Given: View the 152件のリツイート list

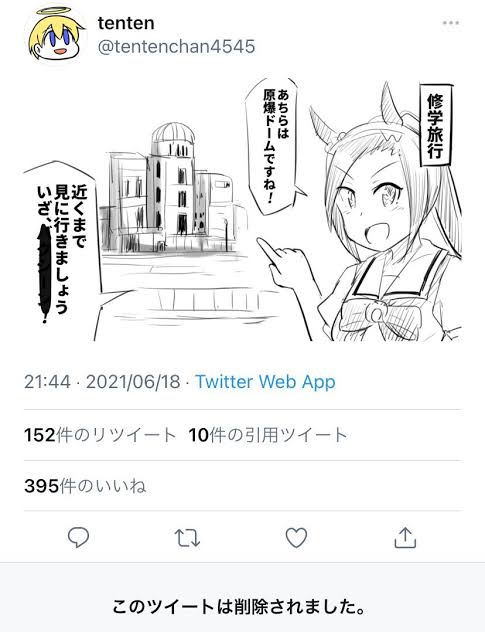Looking at the screenshot, I should point(100,435).
